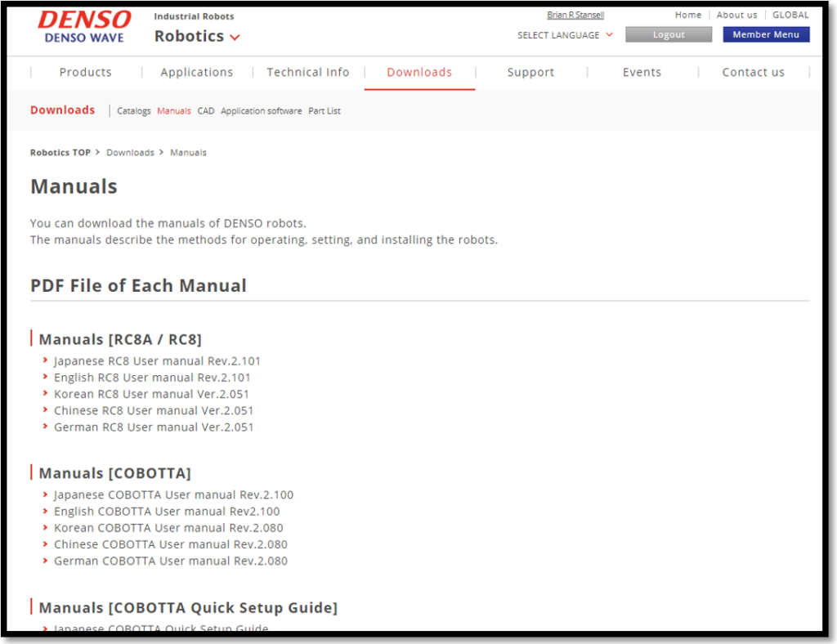Screen dimensions: 837x644
Task: Go to the Home link in header
Action: pyautogui.click(x=688, y=15)
